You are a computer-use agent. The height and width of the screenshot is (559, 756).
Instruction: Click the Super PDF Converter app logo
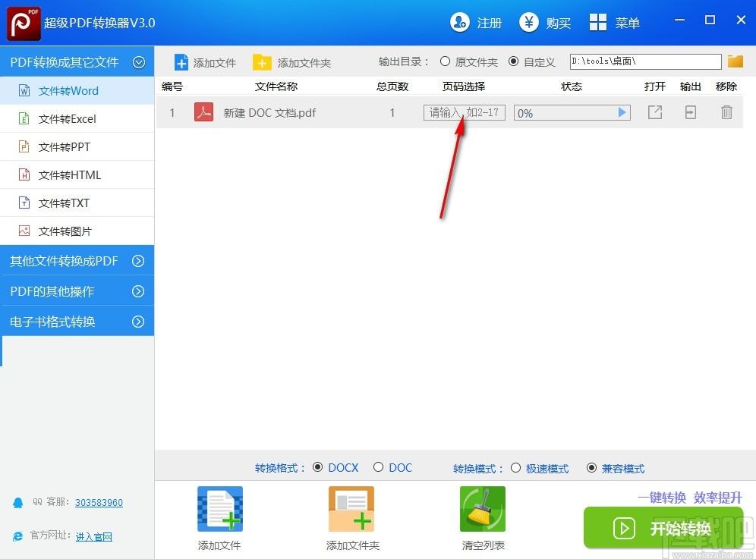pyautogui.click(x=24, y=23)
